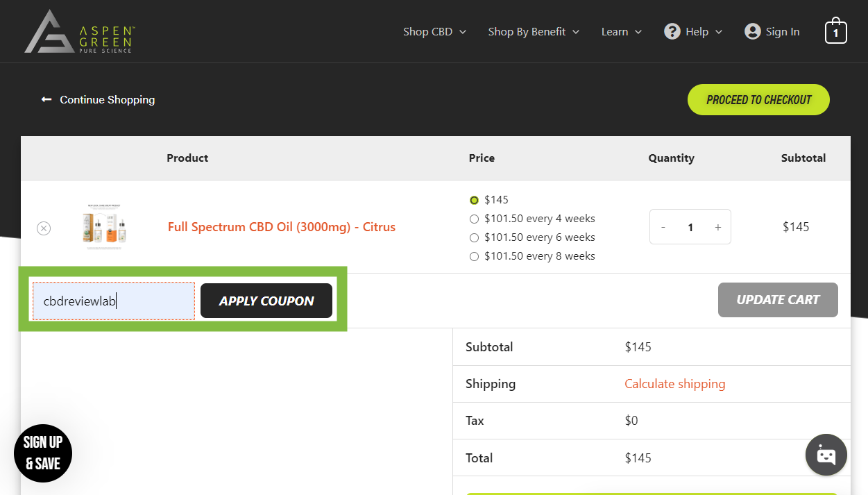Image resolution: width=868 pixels, height=495 pixels.
Task: Click the Subtotal column header
Action: 803,158
